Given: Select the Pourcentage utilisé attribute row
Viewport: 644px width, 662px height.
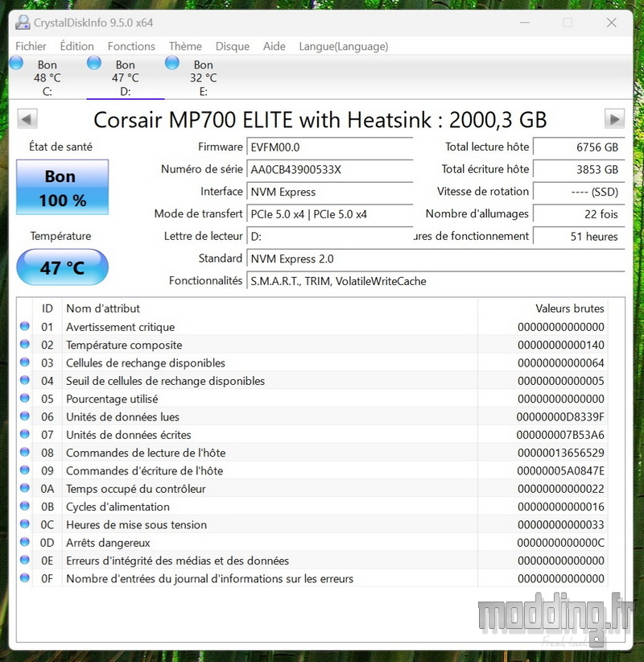Looking at the screenshot, I should [x=312, y=399].
